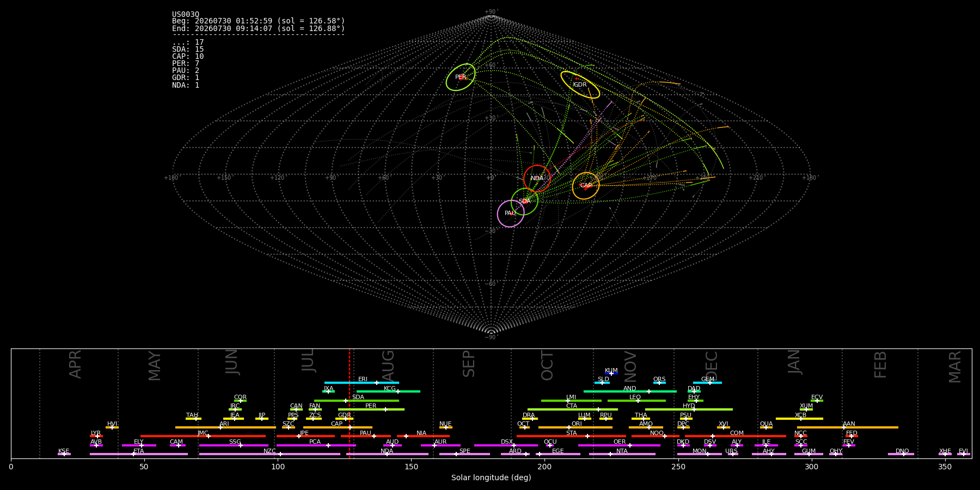The image size is (980, 490).
Task: Click the NOO shower bar in timeline
Action: click(656, 436)
